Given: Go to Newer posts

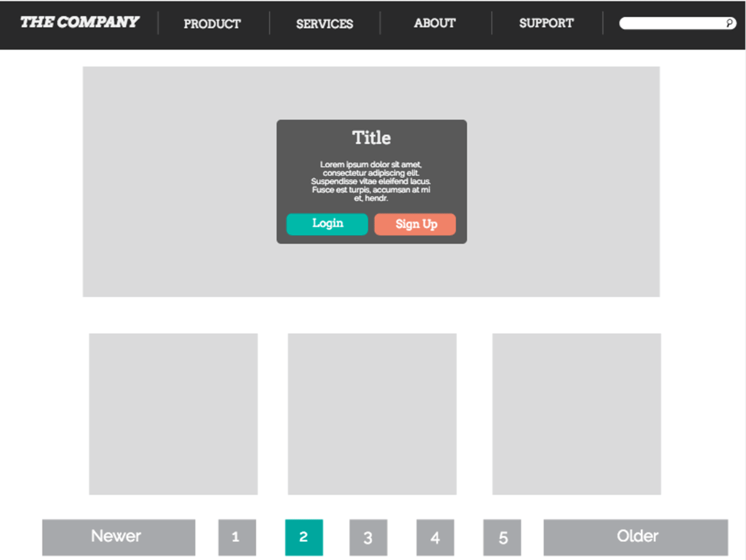Looking at the screenshot, I should pos(118,536).
